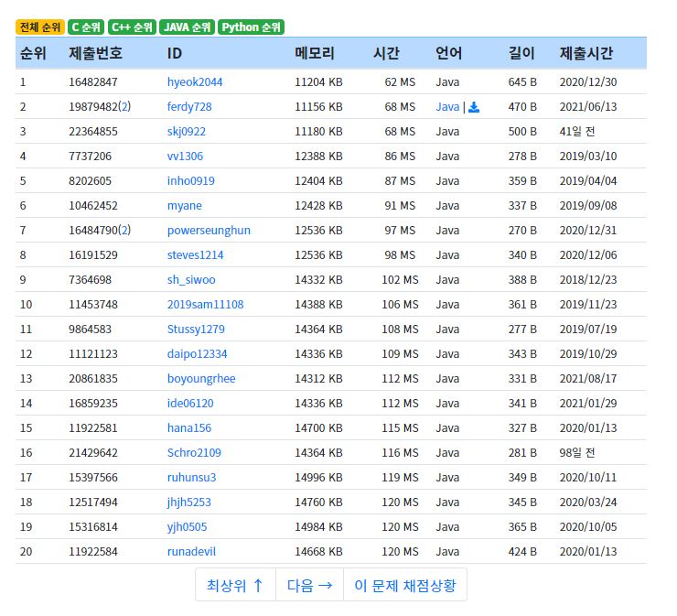Switch to the C++ 순위 tab
Image resolution: width=677 pixels, height=616 pixels.
click(132, 27)
